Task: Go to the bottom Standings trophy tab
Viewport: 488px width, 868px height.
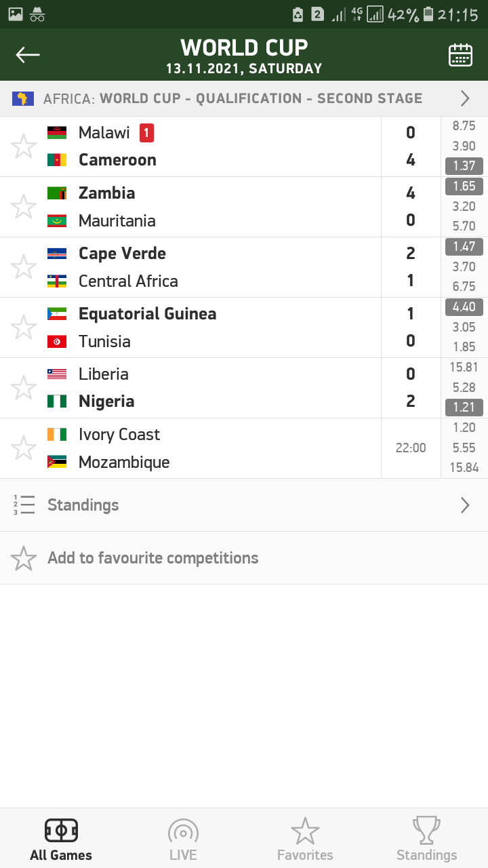Action: tap(426, 840)
